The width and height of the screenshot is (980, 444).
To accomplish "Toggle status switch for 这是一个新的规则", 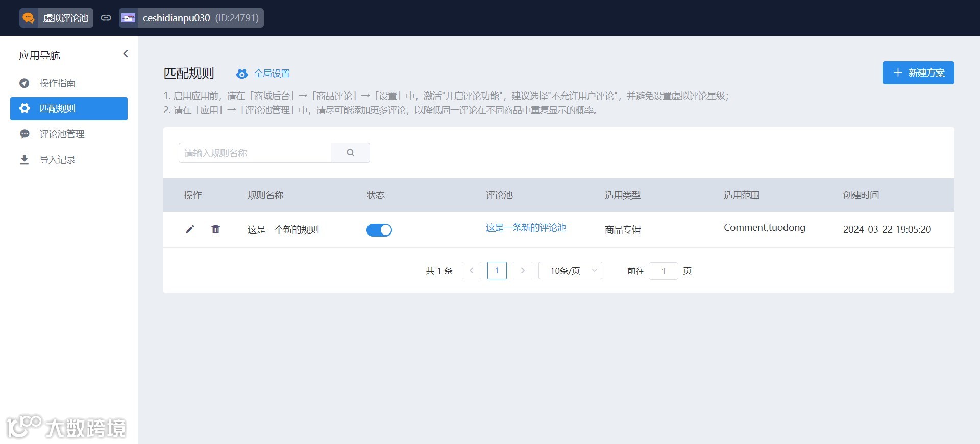I will [x=379, y=230].
